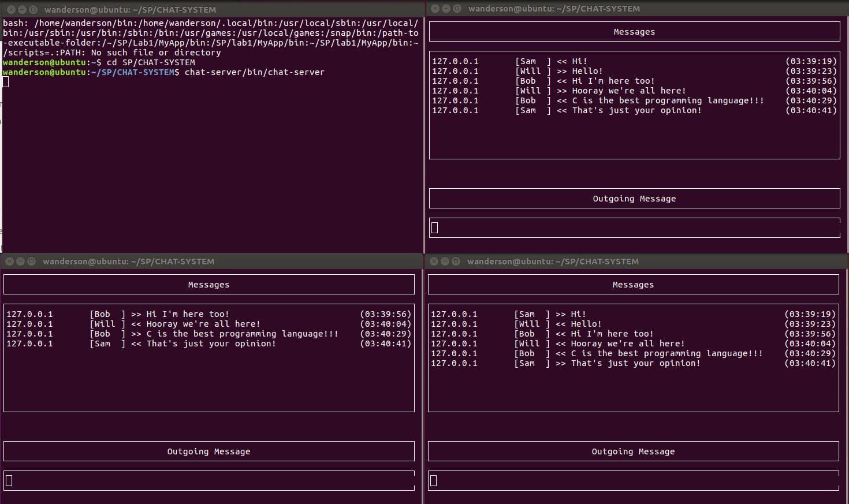This screenshot has height=504, width=849.
Task: Select "Hooray we're all here!" message in bottom-right window
Action: (x=628, y=344)
